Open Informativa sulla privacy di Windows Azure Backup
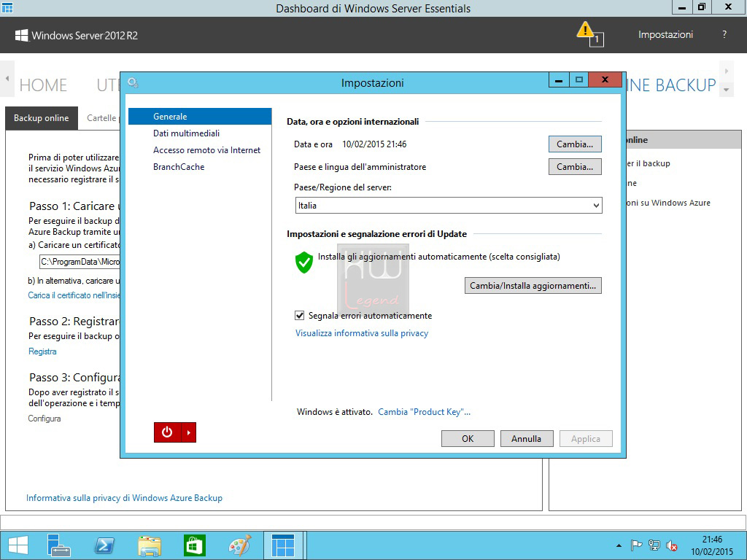Screen dimensions: 747x560 point(124,497)
